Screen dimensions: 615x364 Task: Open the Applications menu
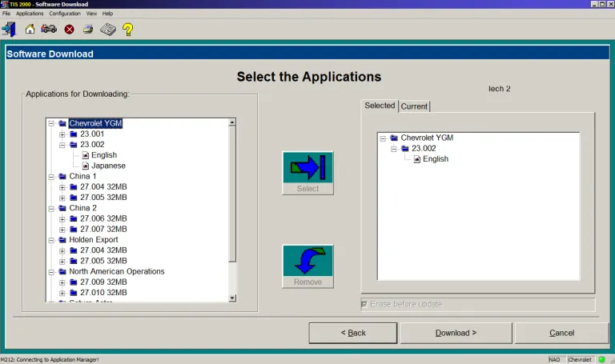coord(30,14)
